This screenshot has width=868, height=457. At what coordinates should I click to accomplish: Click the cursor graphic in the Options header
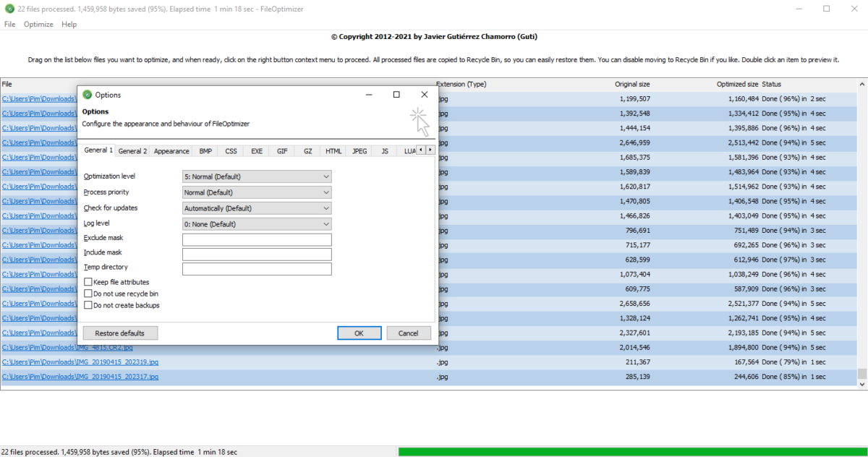point(420,121)
